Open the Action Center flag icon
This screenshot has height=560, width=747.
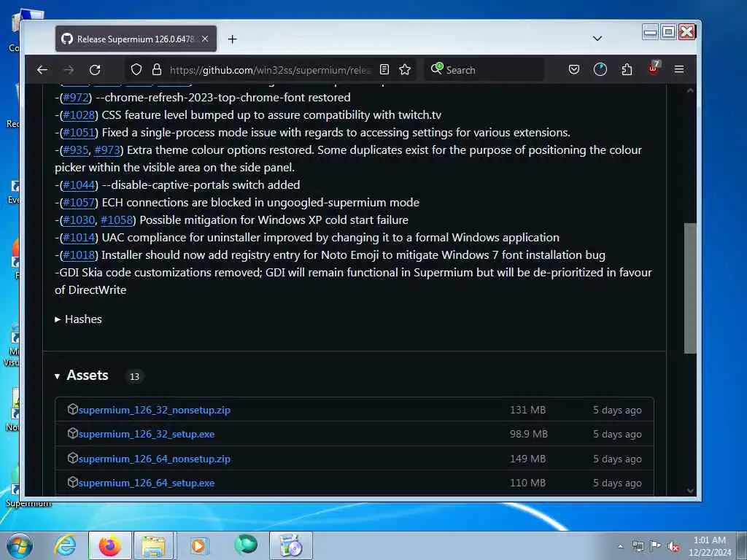tap(656, 546)
